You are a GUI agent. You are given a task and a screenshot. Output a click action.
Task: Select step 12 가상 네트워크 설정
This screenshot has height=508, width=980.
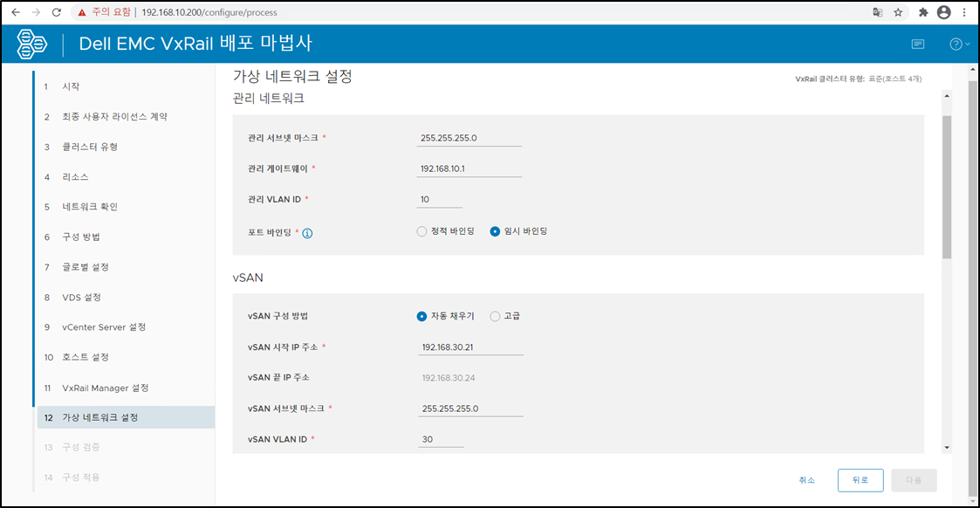click(125, 417)
